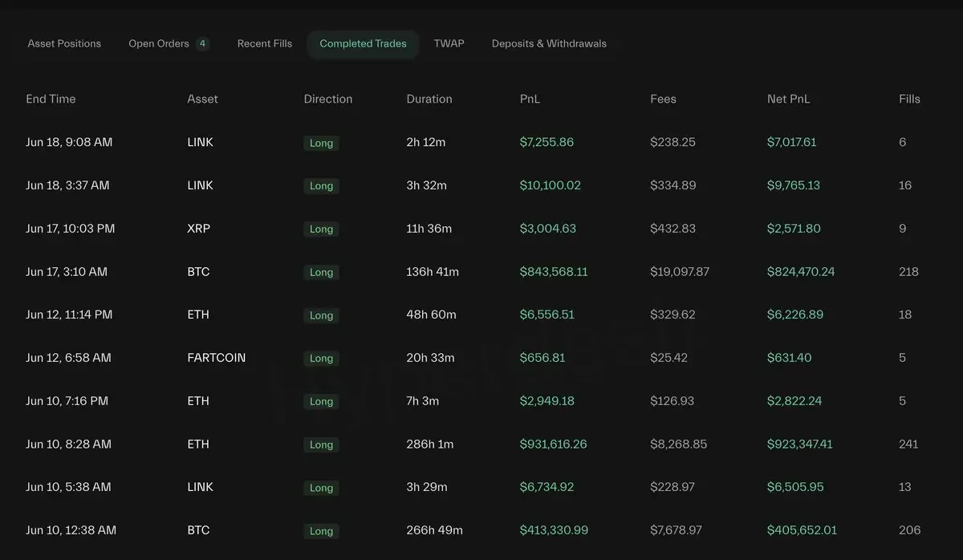Select the BTC trade ending Jun 17
Viewport: 963px width, 560px height.
481,272
